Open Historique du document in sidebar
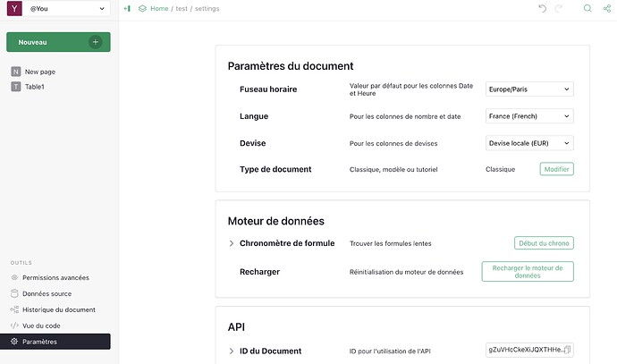617x364 pixels. pyautogui.click(x=58, y=309)
